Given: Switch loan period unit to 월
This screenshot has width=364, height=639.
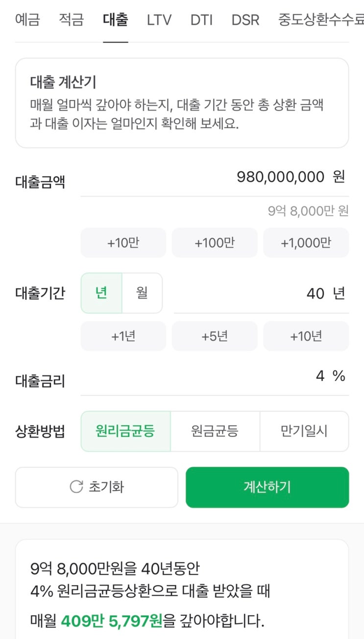Looking at the screenshot, I should pos(142,293).
